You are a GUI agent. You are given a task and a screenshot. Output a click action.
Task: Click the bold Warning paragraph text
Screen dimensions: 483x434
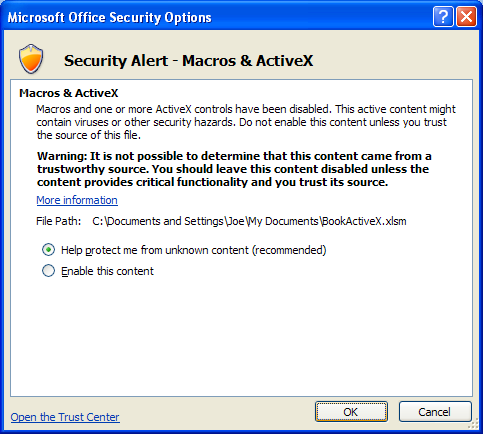[234, 169]
